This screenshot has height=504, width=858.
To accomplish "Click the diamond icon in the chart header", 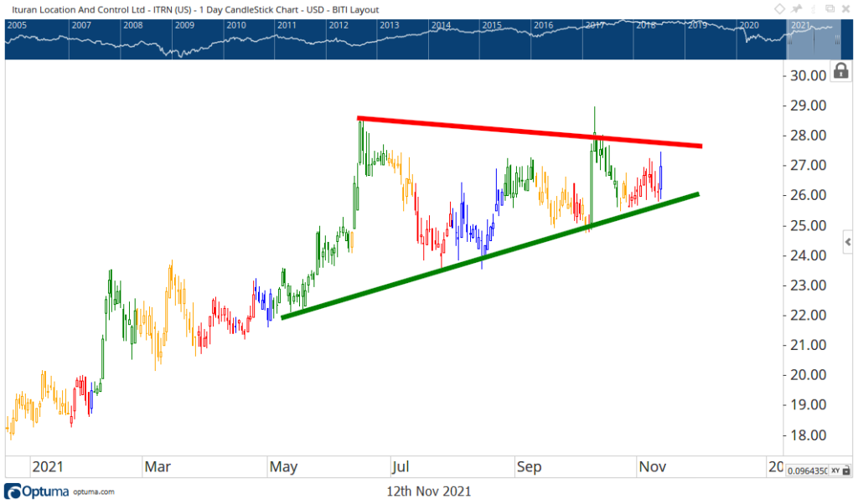I will pos(780,8).
